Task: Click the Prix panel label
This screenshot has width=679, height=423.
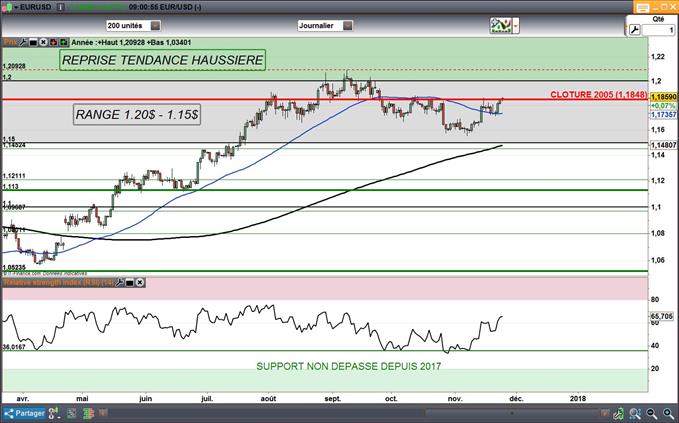Action: click(x=10, y=42)
